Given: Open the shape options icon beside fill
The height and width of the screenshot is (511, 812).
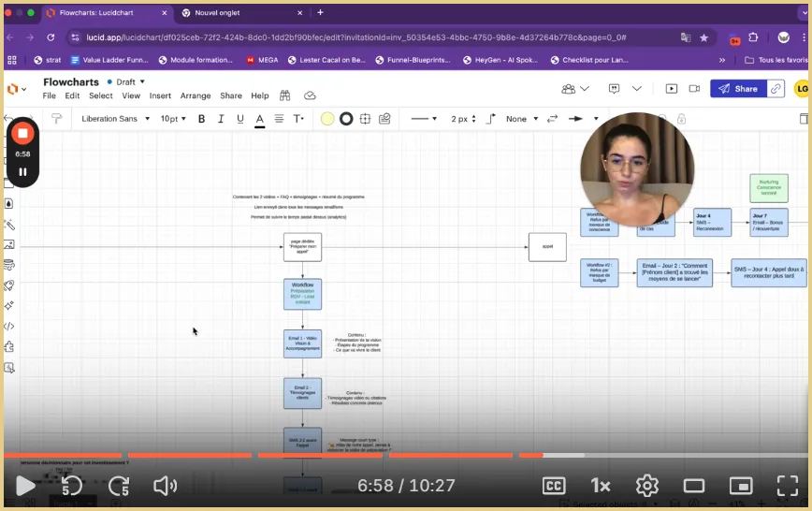Looking at the screenshot, I should pos(384,119).
